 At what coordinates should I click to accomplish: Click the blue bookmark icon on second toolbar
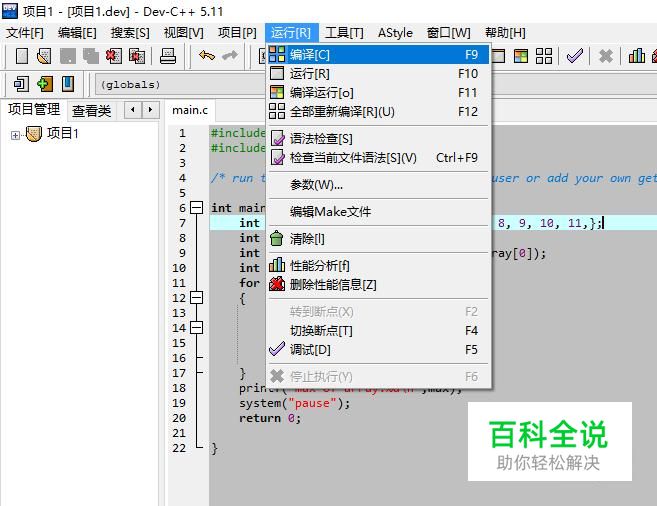coord(68,84)
